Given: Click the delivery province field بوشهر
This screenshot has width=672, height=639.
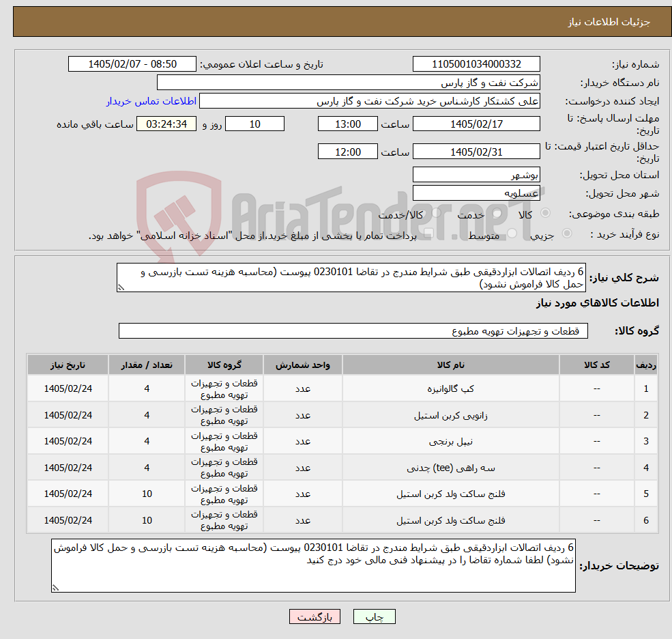Looking at the screenshot, I should point(476,175).
